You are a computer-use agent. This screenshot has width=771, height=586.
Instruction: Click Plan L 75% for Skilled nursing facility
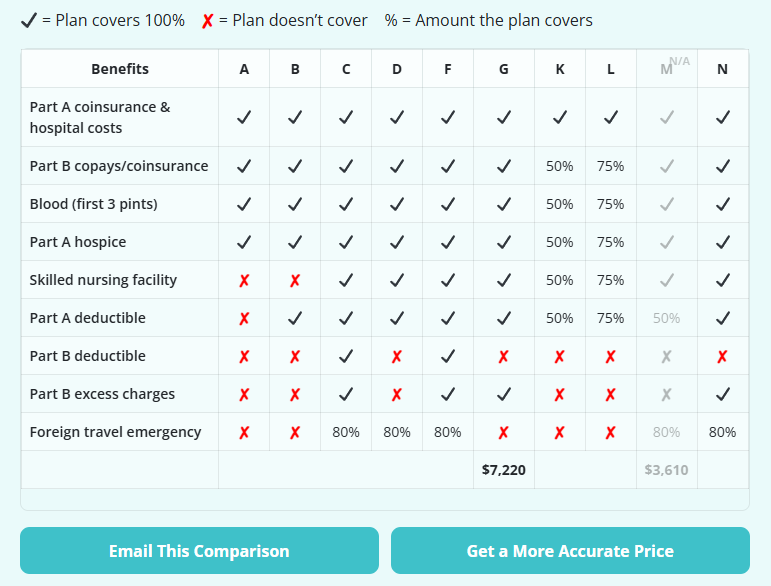tap(611, 280)
